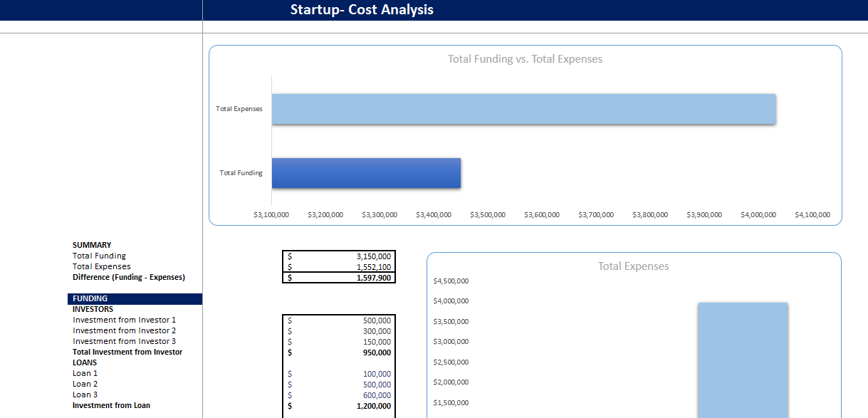Click the Loan 3 amount cell showing 600,000
Screen dimensions: 868x418
point(338,395)
